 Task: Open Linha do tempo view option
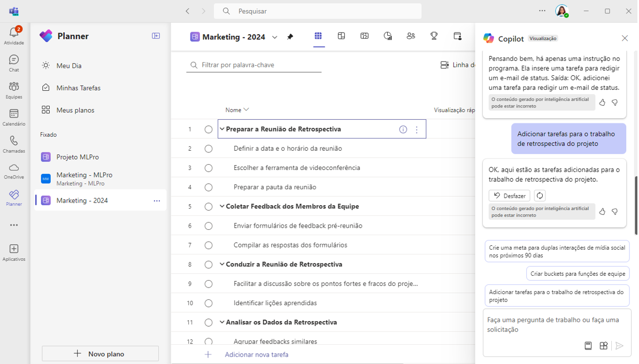(x=458, y=65)
